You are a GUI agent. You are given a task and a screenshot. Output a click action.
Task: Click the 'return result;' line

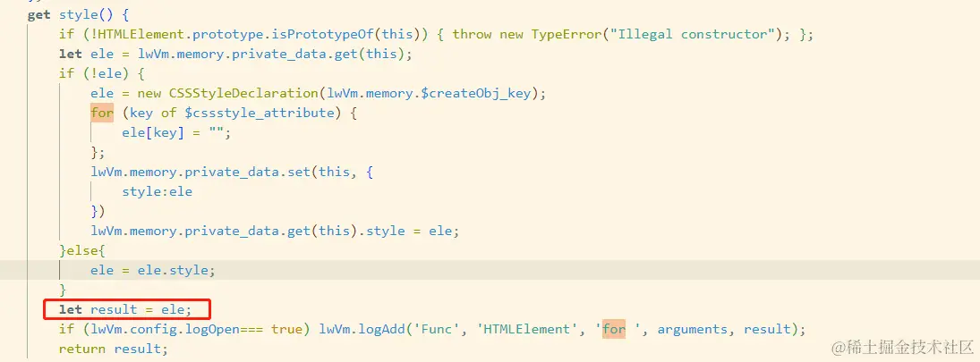click(x=114, y=349)
